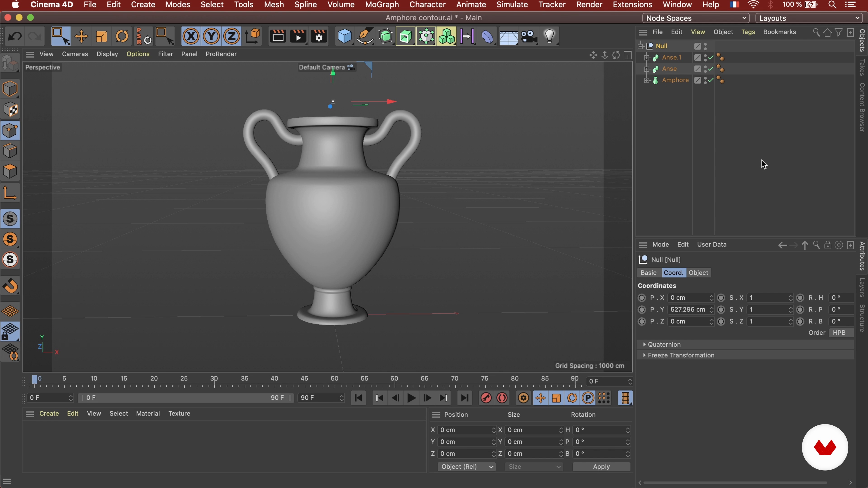Open the Simulate menu
This screenshot has width=868, height=488.
pos(512,5)
